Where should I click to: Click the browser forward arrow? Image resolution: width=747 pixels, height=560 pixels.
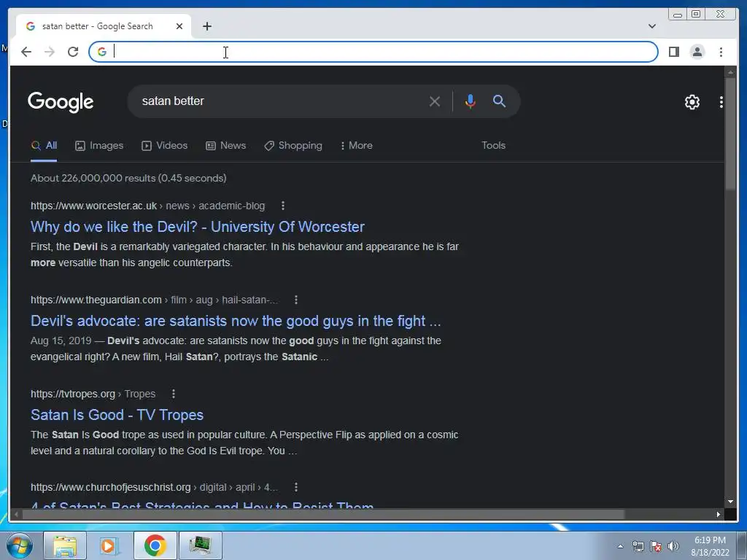pyautogui.click(x=50, y=52)
